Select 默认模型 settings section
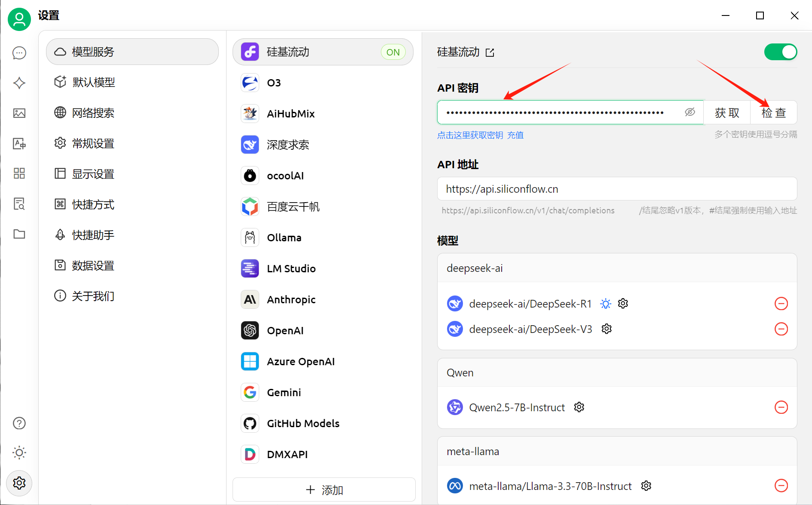The image size is (812, 505). coord(132,82)
